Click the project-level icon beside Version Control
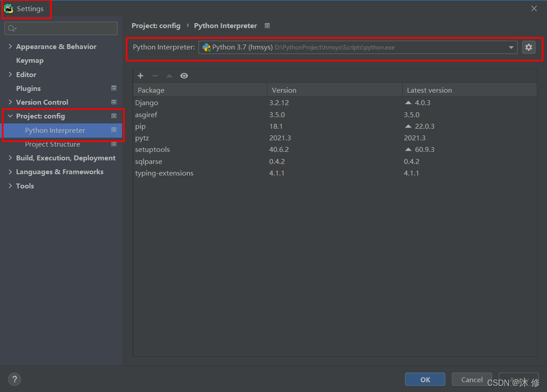 [x=114, y=102]
